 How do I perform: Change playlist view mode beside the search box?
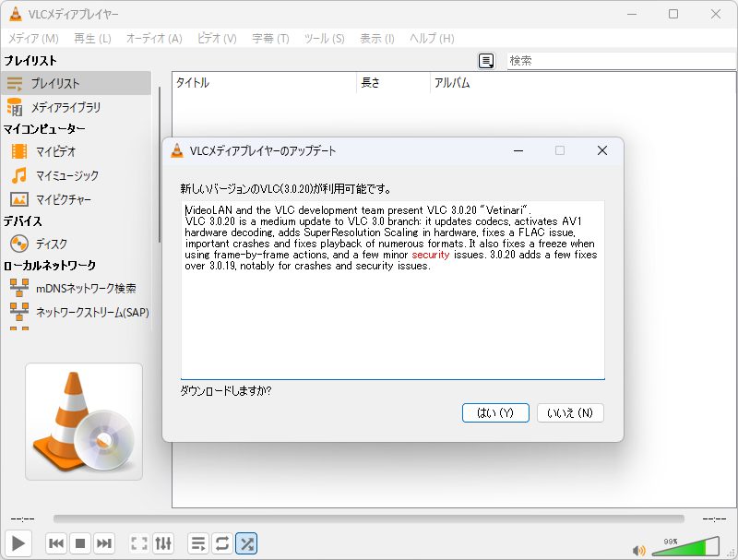(x=487, y=60)
